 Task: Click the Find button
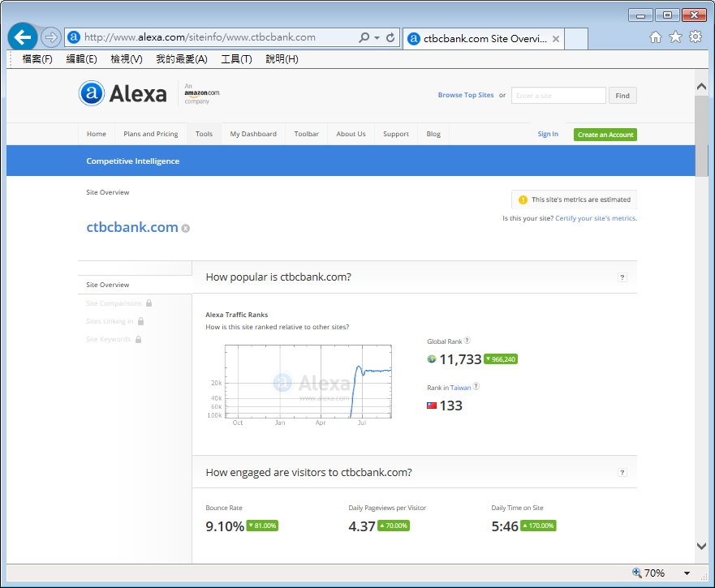[x=622, y=95]
